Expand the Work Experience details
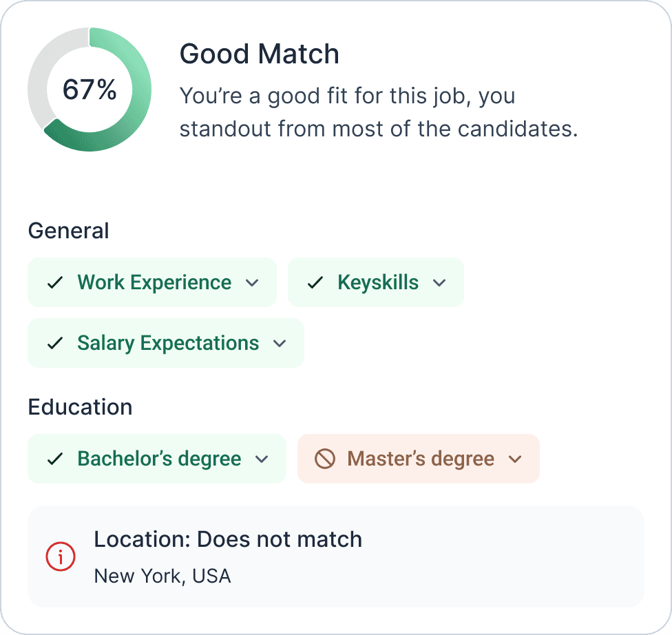672x635 pixels. 253,282
